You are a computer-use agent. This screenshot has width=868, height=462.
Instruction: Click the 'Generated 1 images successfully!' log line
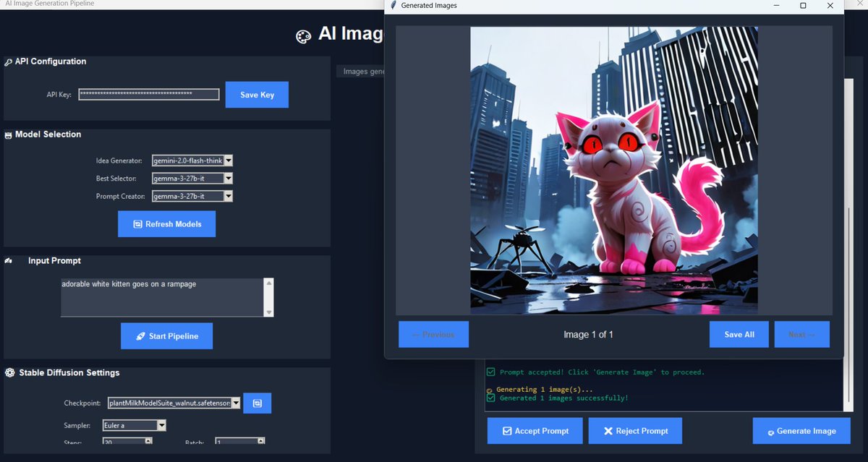pyautogui.click(x=563, y=398)
